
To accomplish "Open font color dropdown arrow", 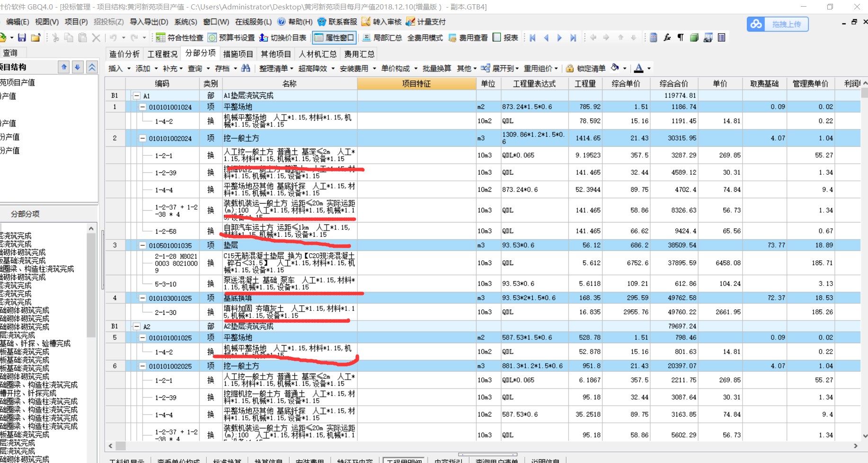I will tap(649, 69).
